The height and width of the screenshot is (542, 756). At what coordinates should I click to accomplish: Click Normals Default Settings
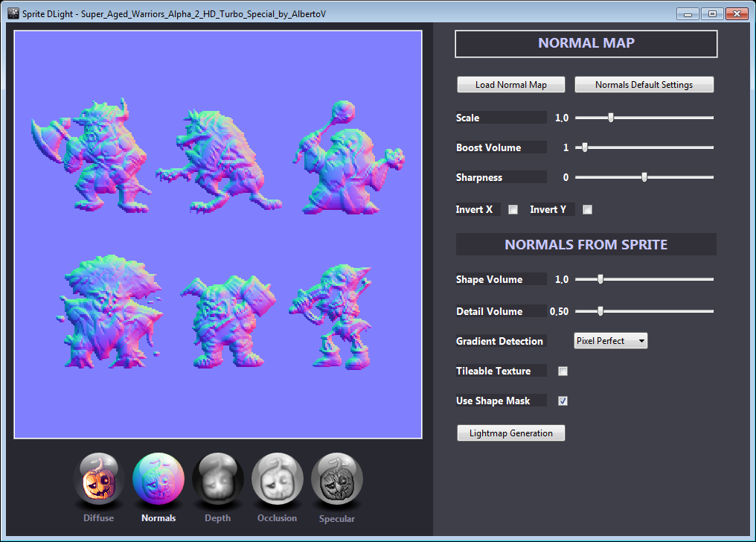[644, 84]
